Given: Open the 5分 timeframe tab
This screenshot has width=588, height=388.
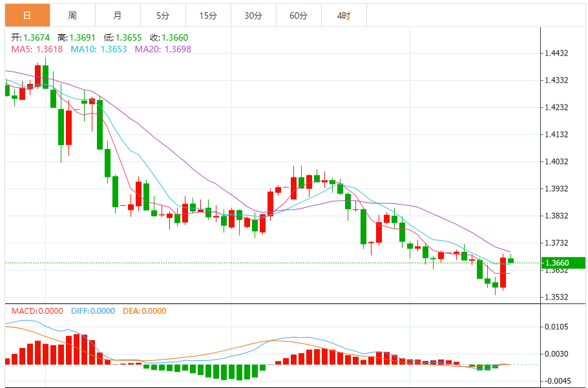Looking at the screenshot, I should point(163,15).
